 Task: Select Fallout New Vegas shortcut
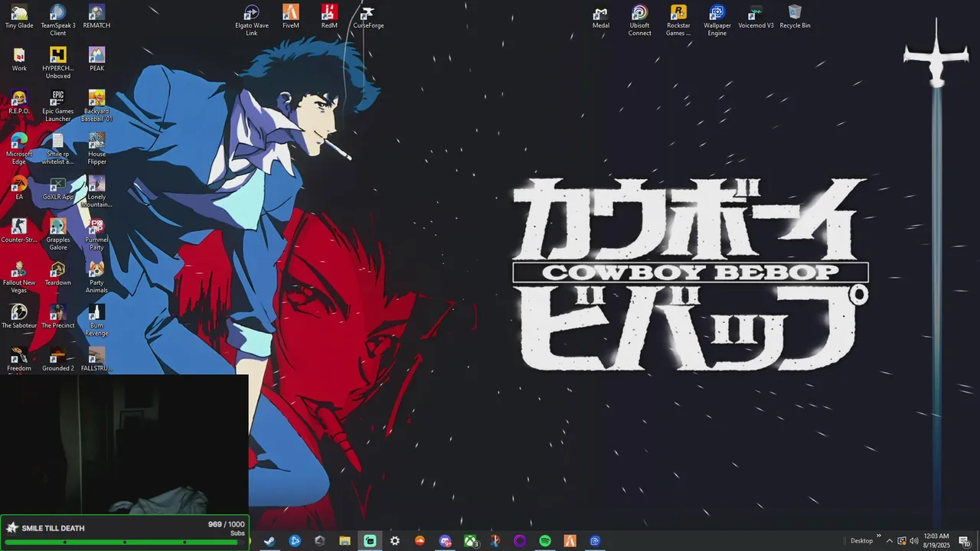coord(19,277)
